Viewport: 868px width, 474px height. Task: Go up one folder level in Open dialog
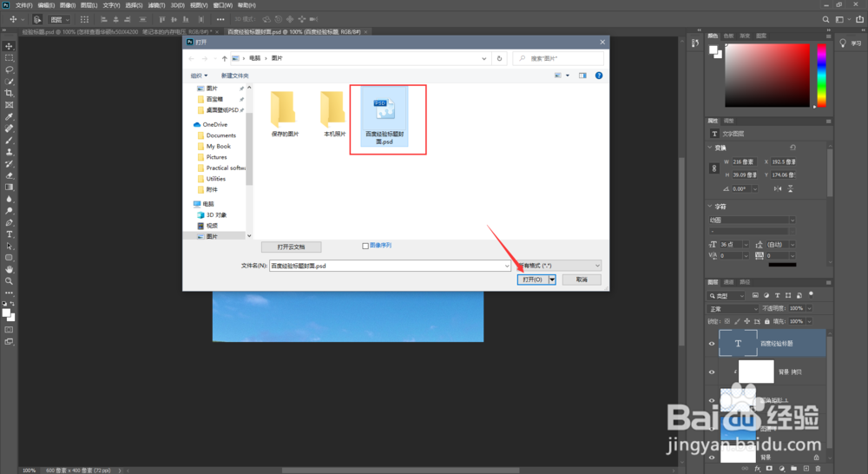click(x=224, y=58)
